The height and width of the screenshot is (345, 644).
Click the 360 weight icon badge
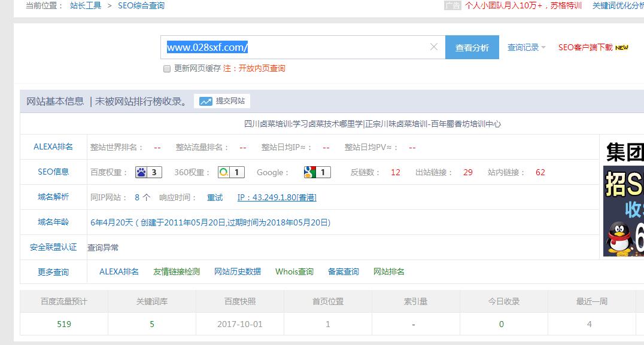pyautogui.click(x=230, y=172)
